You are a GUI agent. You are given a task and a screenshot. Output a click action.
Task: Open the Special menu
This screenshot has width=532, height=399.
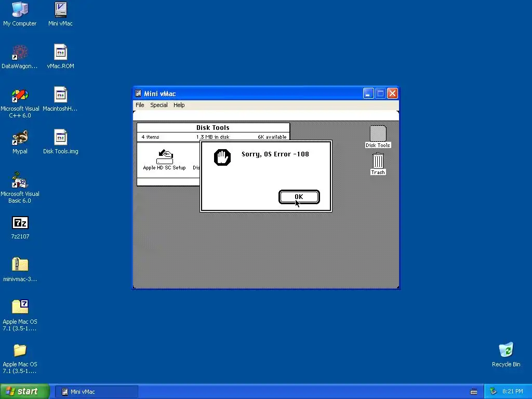[159, 105]
